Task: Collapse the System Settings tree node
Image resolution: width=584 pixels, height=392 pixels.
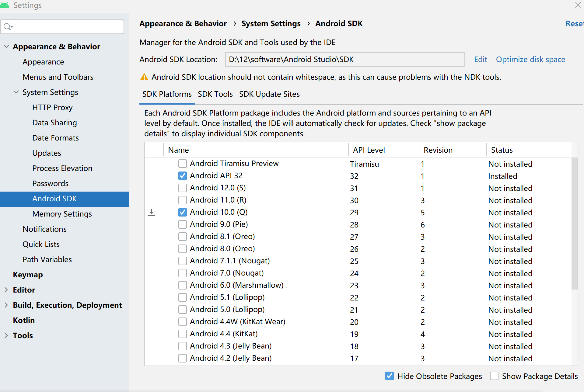Action: [x=16, y=92]
